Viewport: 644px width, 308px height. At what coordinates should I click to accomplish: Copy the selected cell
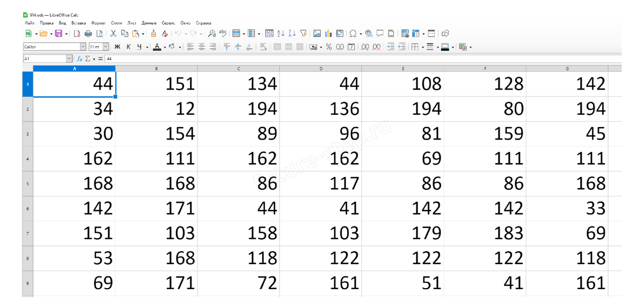click(125, 33)
